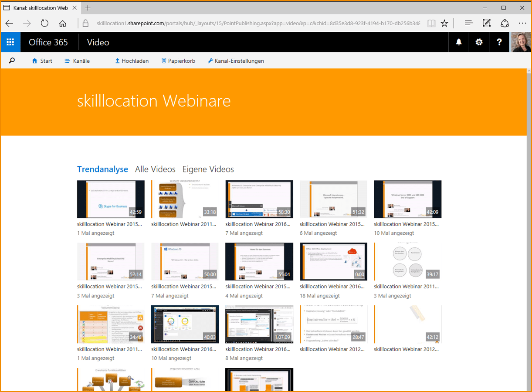Open the browser share icon
This screenshot has height=392, width=532.
[505, 24]
